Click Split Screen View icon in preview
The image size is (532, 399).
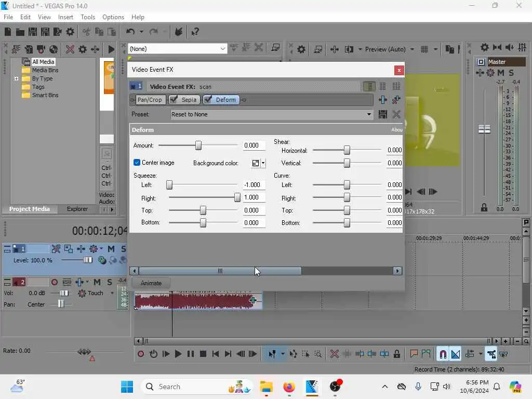click(349, 49)
